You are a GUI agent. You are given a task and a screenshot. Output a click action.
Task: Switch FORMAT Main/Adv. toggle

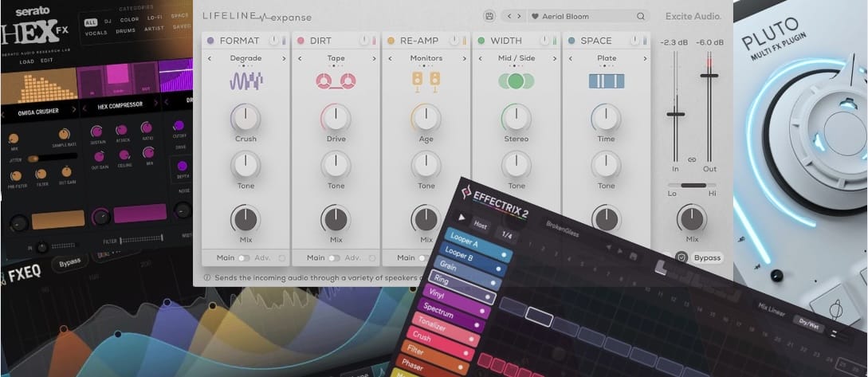coord(244,258)
